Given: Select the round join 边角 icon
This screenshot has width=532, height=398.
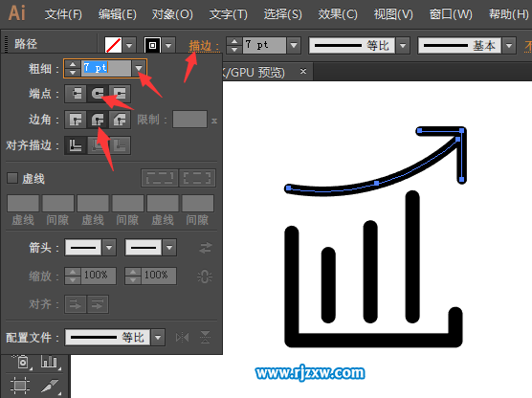Looking at the screenshot, I should 98,120.
